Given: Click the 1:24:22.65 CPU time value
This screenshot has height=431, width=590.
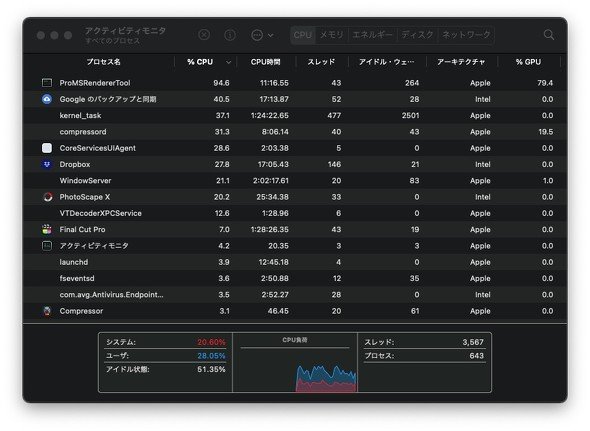Looking at the screenshot, I should [270, 116].
